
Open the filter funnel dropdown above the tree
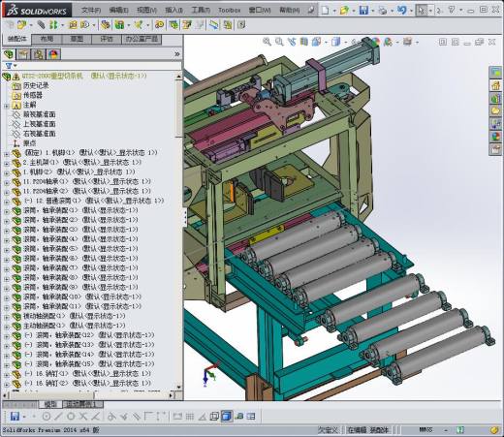coord(11,66)
